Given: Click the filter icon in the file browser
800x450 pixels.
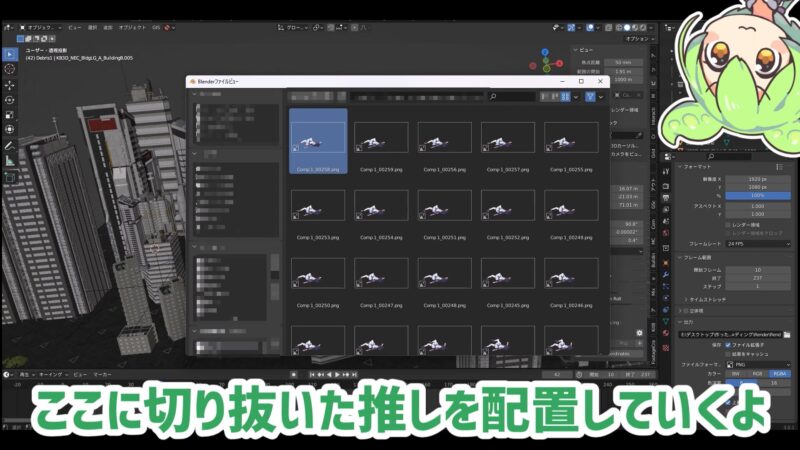Looking at the screenshot, I should [x=590, y=97].
